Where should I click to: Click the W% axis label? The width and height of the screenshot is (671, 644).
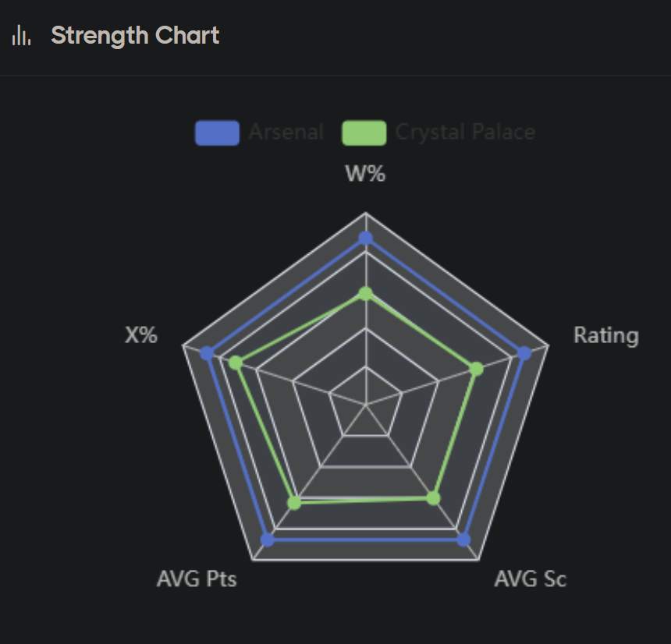click(365, 174)
